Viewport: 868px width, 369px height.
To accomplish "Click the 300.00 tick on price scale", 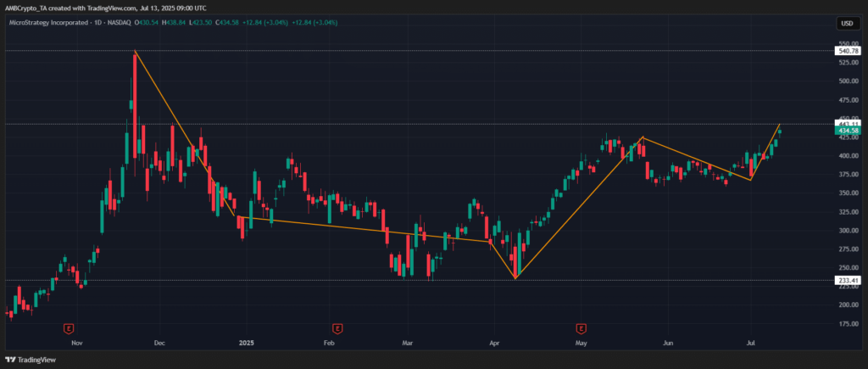I will point(848,230).
